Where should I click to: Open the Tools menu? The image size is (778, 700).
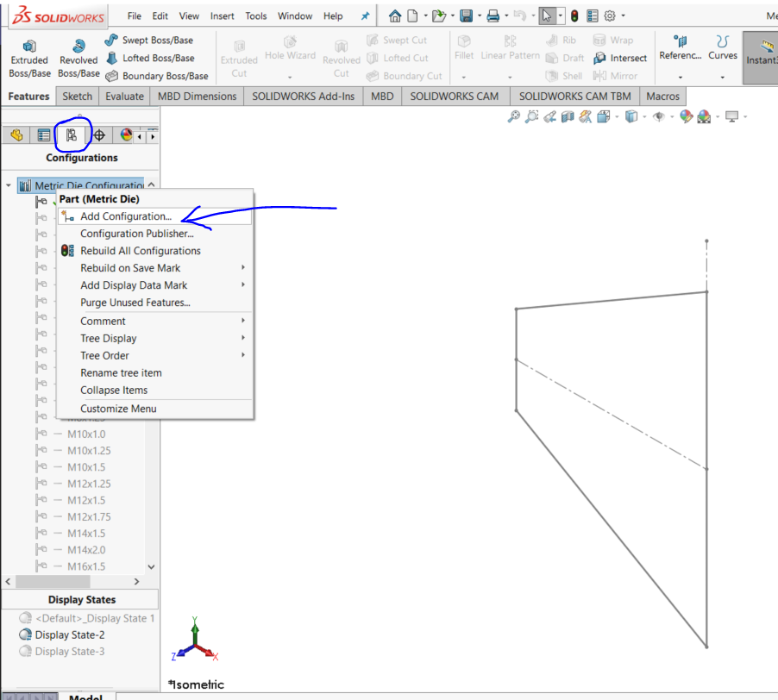(256, 16)
